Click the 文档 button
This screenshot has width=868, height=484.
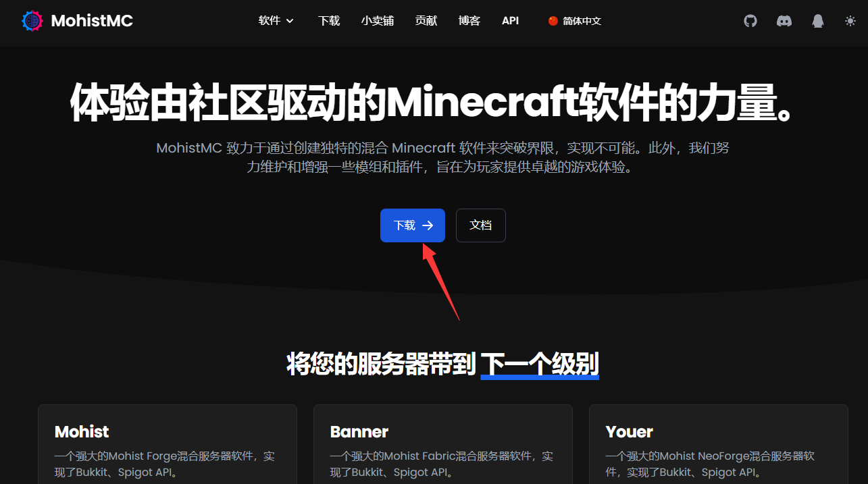pyautogui.click(x=481, y=225)
